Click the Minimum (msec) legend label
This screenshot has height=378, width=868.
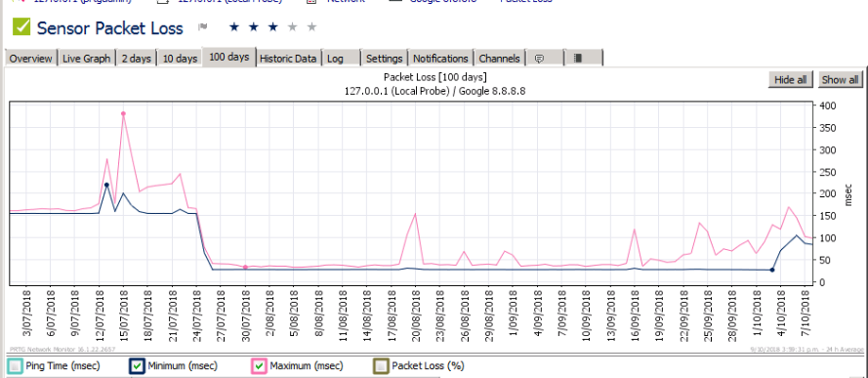(183, 366)
